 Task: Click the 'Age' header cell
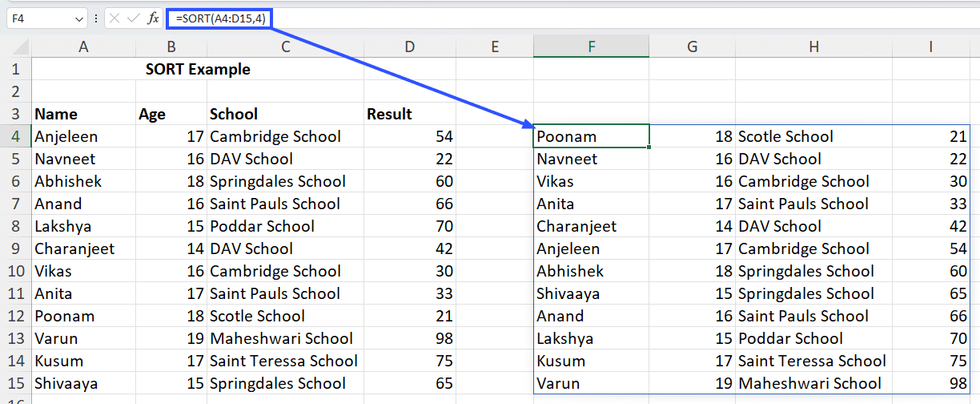pos(171,114)
